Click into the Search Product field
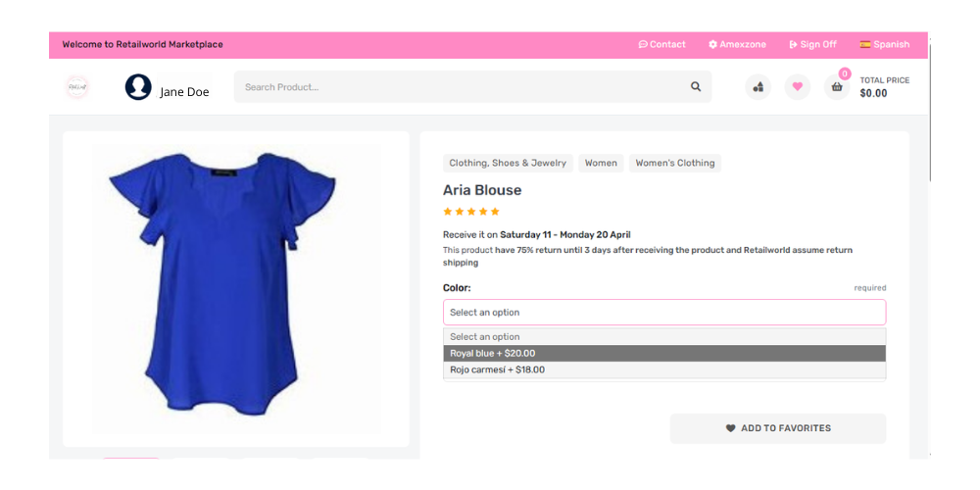The image size is (980, 490). pyautogui.click(x=461, y=87)
